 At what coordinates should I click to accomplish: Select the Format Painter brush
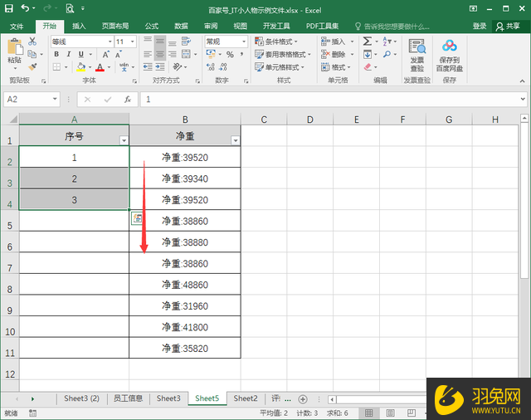click(32, 66)
